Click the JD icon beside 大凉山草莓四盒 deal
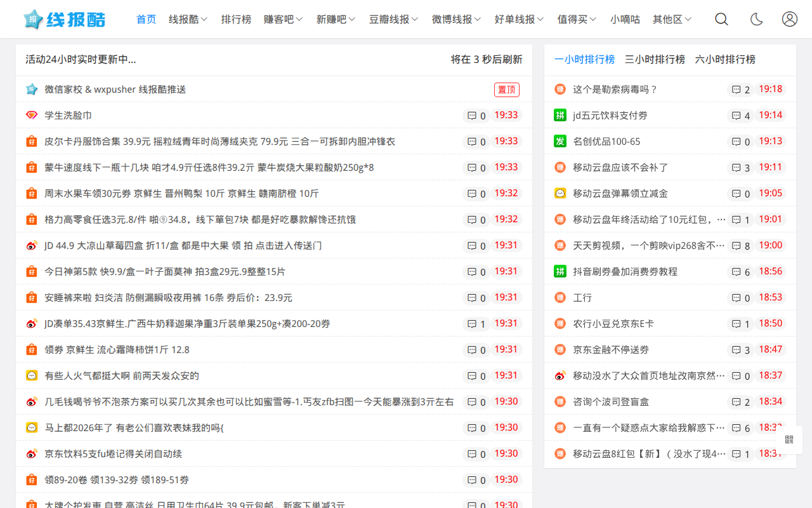 coord(31,245)
